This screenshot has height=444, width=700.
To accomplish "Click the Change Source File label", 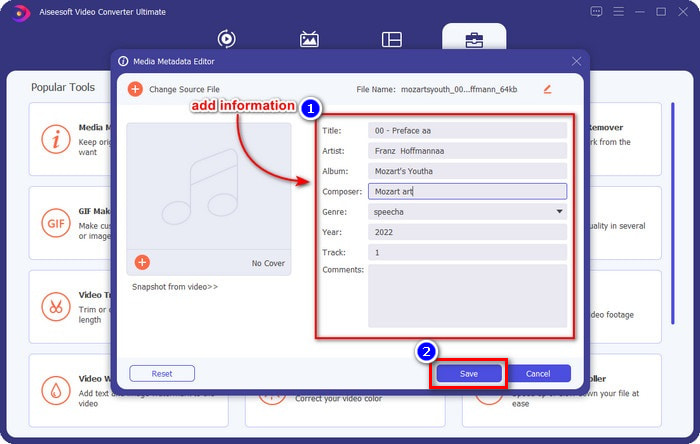I will pyautogui.click(x=184, y=89).
